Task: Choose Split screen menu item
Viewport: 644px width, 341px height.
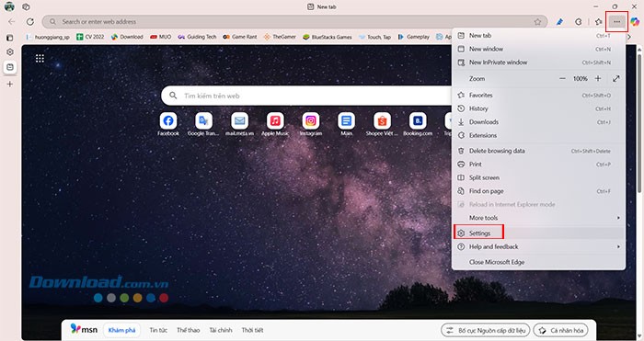Action: coord(539,177)
